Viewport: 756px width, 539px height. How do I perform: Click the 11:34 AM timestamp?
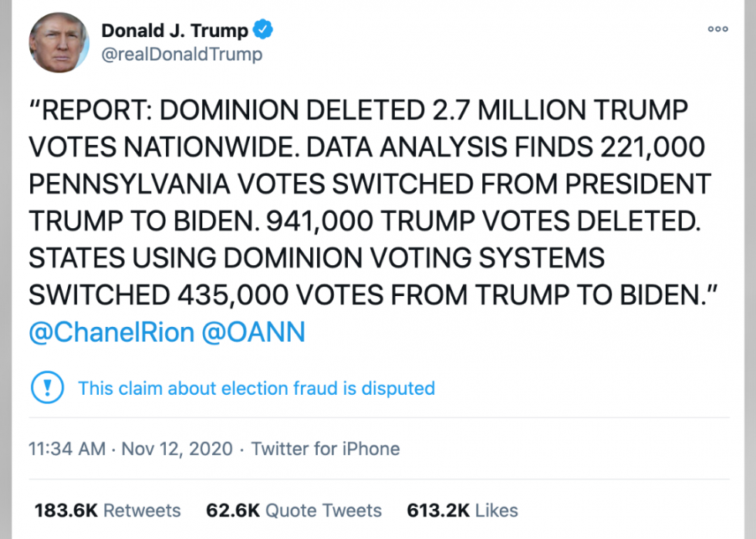point(66,449)
